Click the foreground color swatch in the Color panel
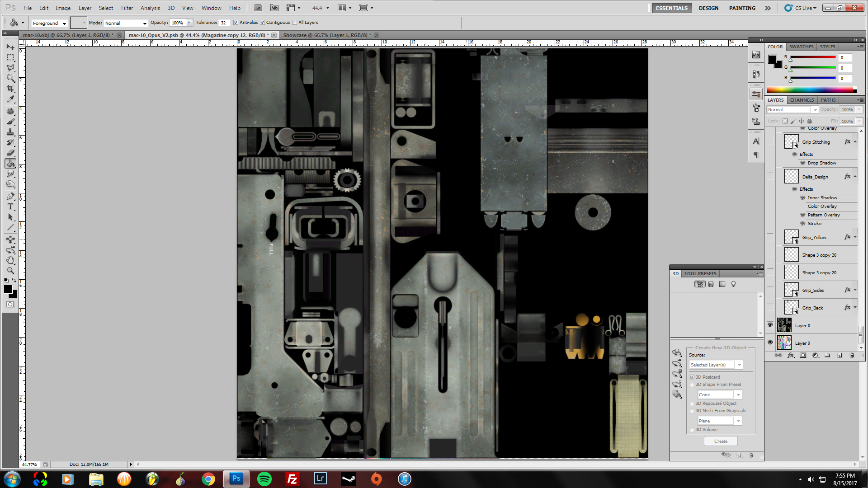This screenshot has width=868, height=488. click(x=772, y=59)
